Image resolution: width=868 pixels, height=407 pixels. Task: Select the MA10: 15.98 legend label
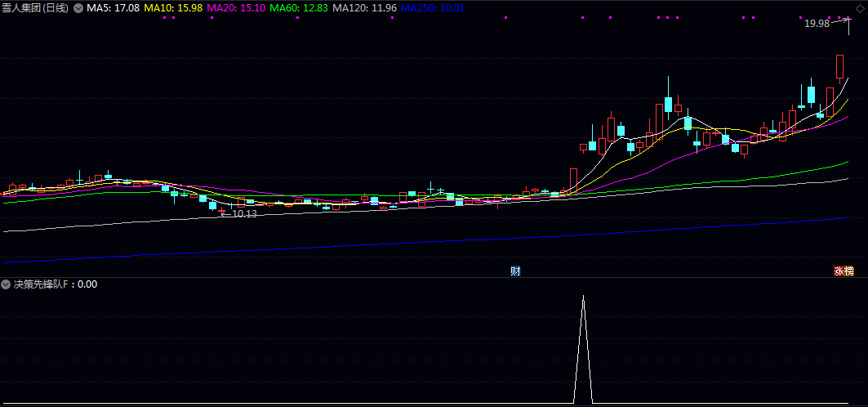[x=173, y=8]
